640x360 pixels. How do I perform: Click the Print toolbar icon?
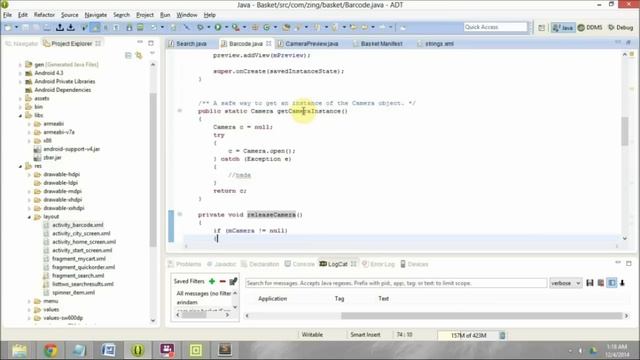[47, 27]
